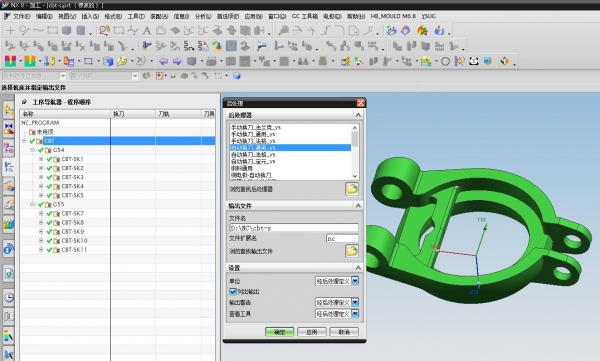Screen dimensions: 600x361
Task: Click the 文件扩展名 field showing nc
Action: click(342, 238)
